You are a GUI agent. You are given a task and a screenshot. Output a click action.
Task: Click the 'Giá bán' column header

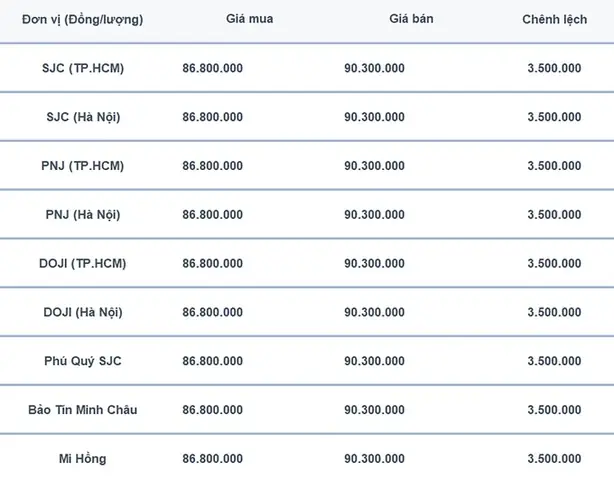[x=411, y=19]
